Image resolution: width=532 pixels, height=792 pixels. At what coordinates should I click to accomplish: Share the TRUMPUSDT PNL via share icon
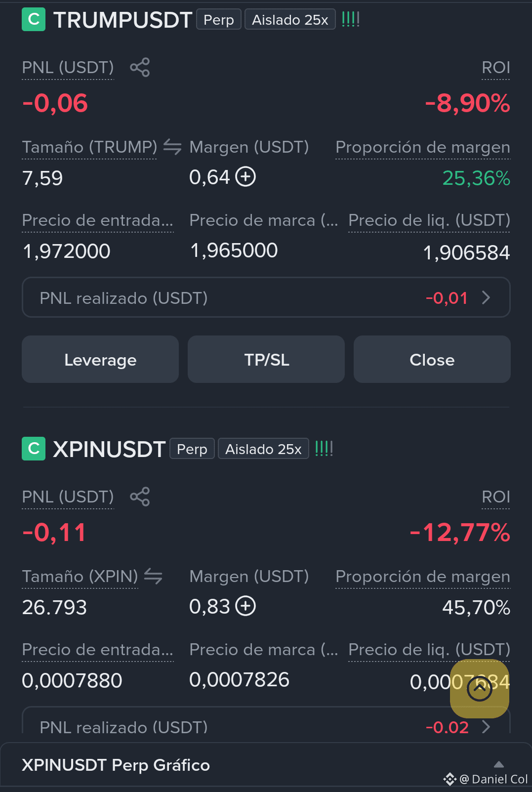click(x=140, y=67)
